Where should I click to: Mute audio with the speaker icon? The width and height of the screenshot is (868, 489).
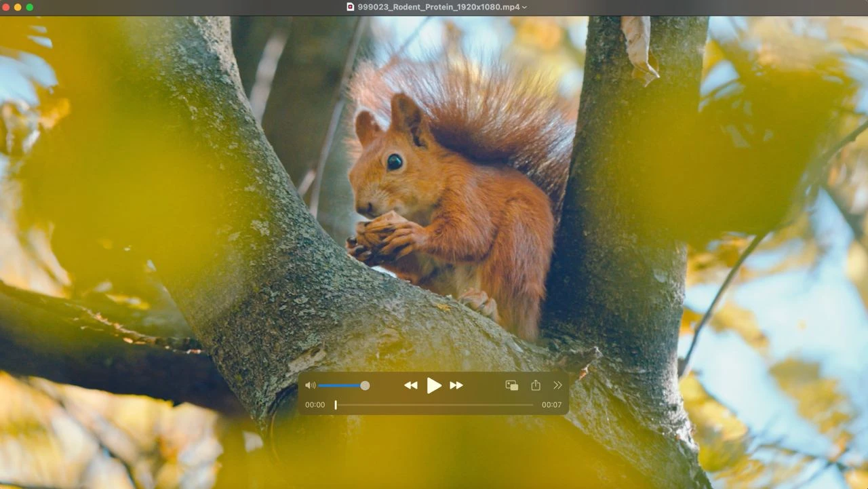(310, 386)
